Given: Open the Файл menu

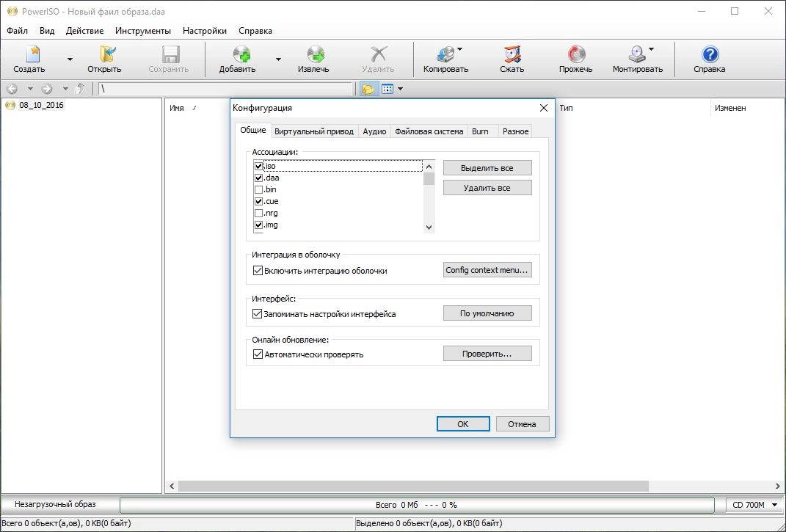Looking at the screenshot, I should click(x=18, y=31).
